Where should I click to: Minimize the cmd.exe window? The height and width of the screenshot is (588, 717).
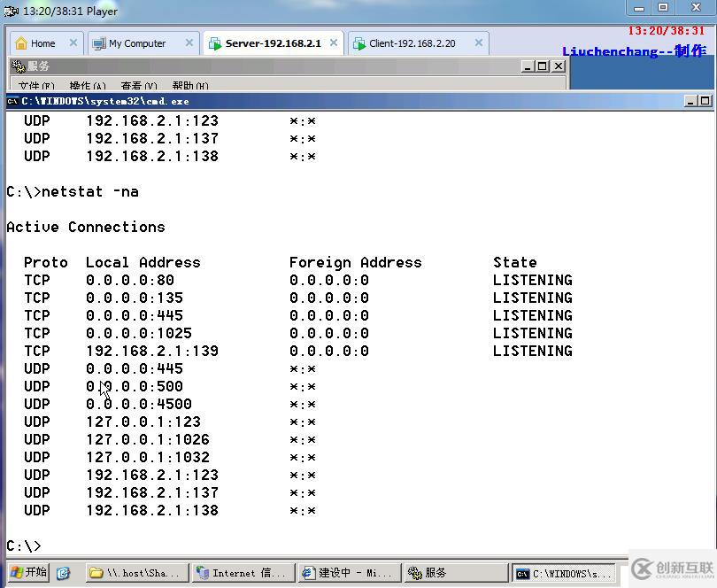[690, 101]
